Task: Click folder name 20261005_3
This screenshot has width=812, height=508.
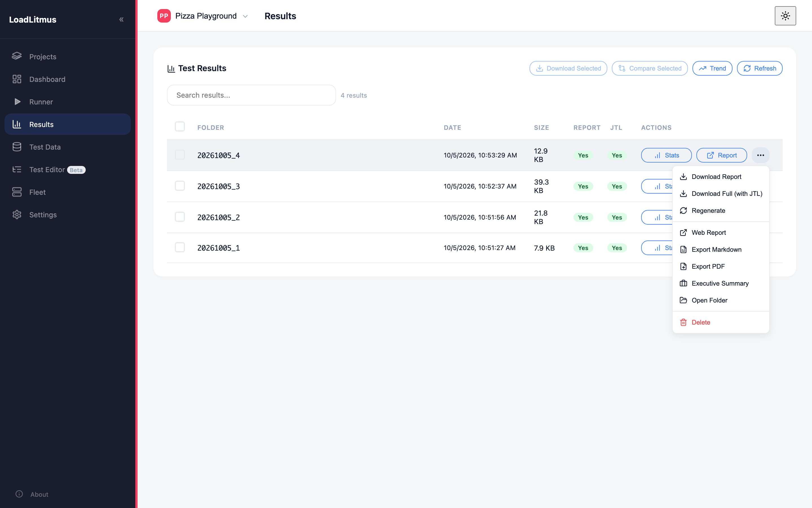Action: coord(219,187)
